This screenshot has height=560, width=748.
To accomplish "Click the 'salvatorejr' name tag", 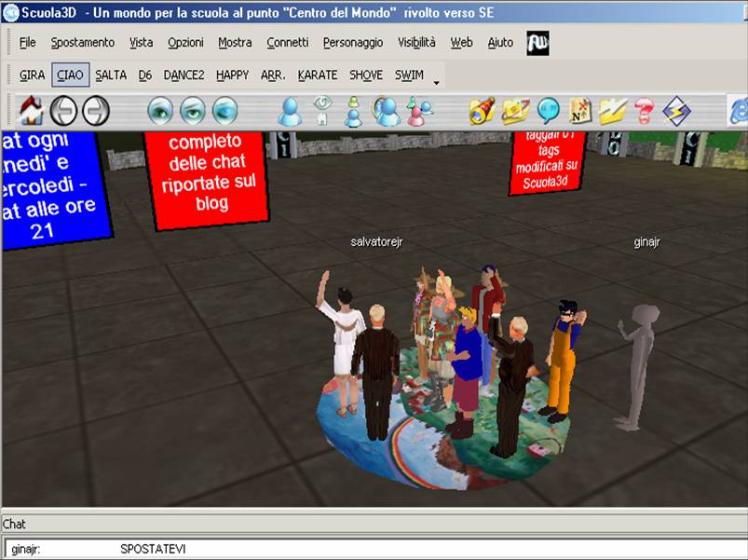I will [x=377, y=242].
